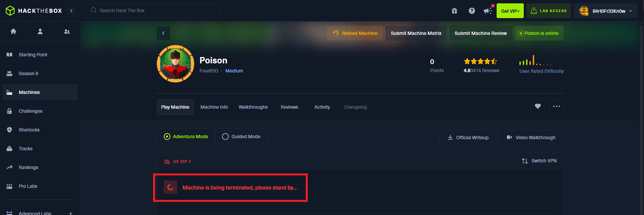Image resolution: width=644 pixels, height=215 pixels.
Task: Click the disconnected VPN cloud icon
Action: click(x=167, y=162)
